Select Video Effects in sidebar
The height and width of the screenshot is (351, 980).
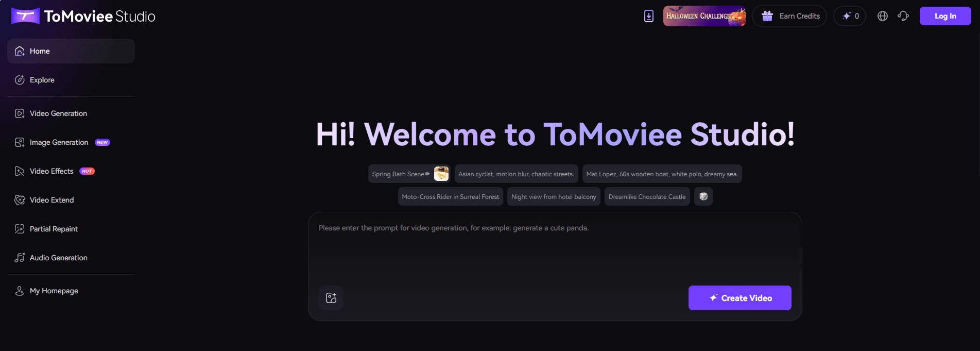(x=71, y=171)
